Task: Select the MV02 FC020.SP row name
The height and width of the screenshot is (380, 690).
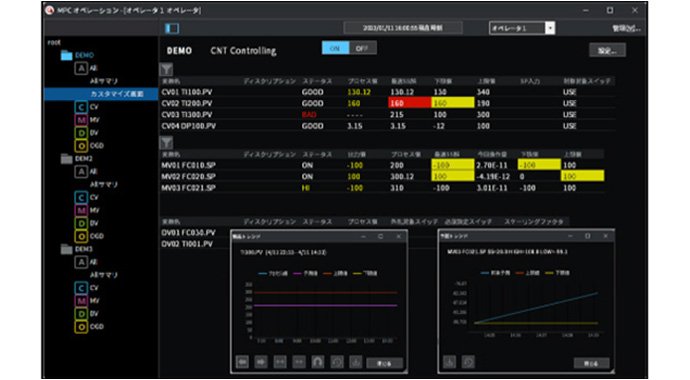Action: (188, 177)
